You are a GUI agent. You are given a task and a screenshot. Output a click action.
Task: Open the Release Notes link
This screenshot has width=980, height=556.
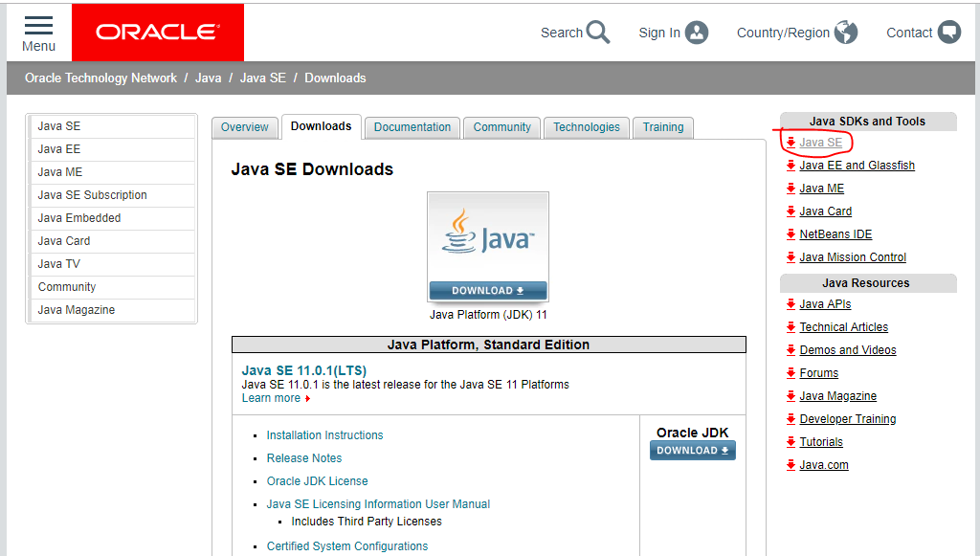[x=304, y=458]
